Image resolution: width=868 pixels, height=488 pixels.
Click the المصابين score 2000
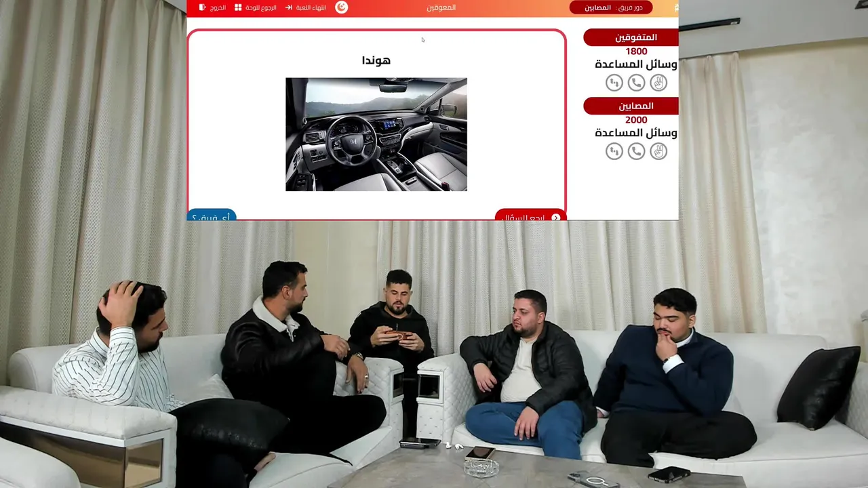point(636,120)
